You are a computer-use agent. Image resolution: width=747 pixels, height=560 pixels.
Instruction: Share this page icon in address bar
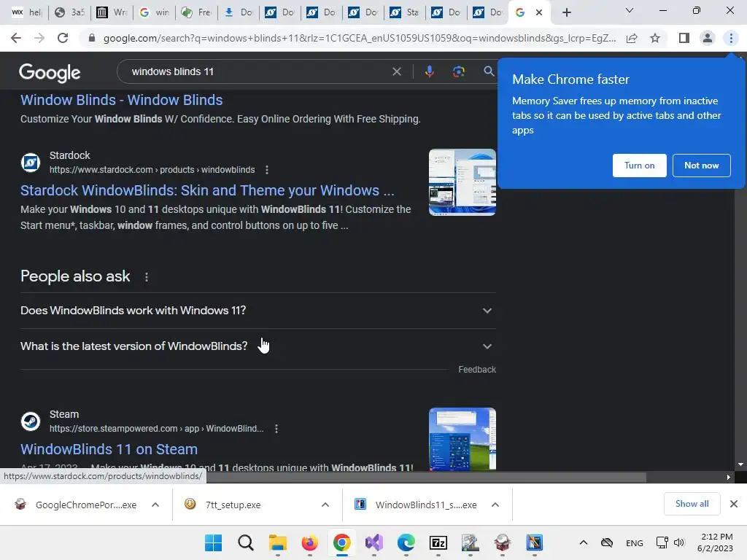(x=632, y=38)
